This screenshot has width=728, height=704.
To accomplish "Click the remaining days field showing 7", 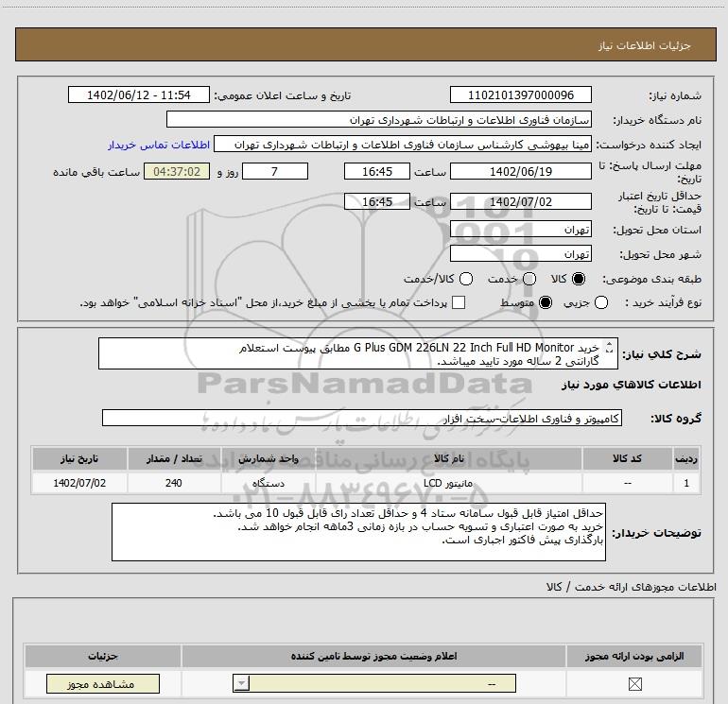I will (275, 171).
